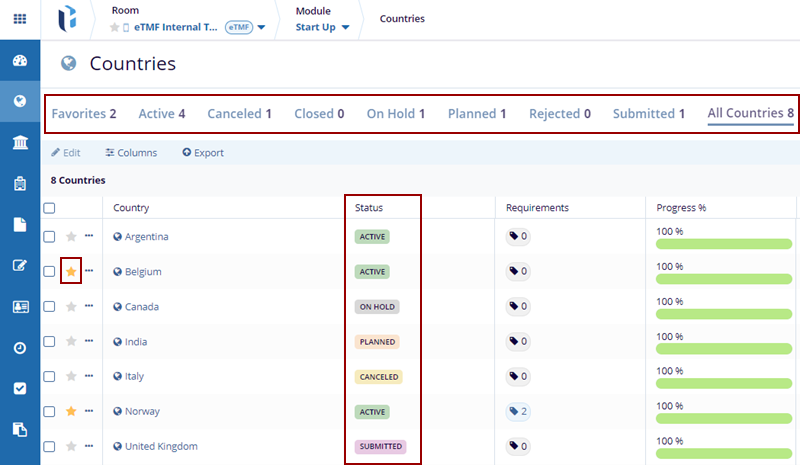Select the On Hold tab
This screenshot has height=465, width=800.
point(396,114)
